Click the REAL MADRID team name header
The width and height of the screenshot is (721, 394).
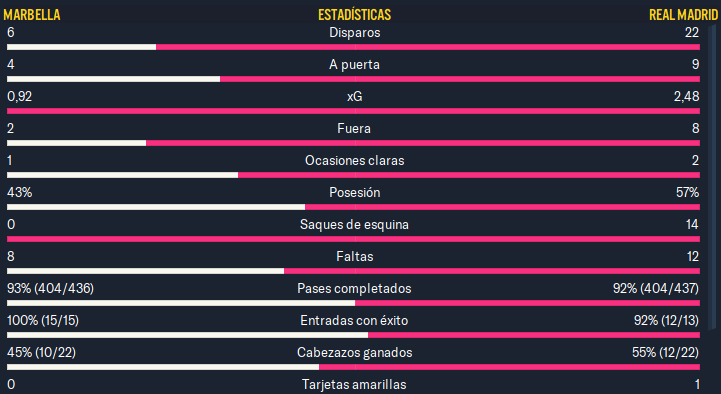(x=683, y=15)
